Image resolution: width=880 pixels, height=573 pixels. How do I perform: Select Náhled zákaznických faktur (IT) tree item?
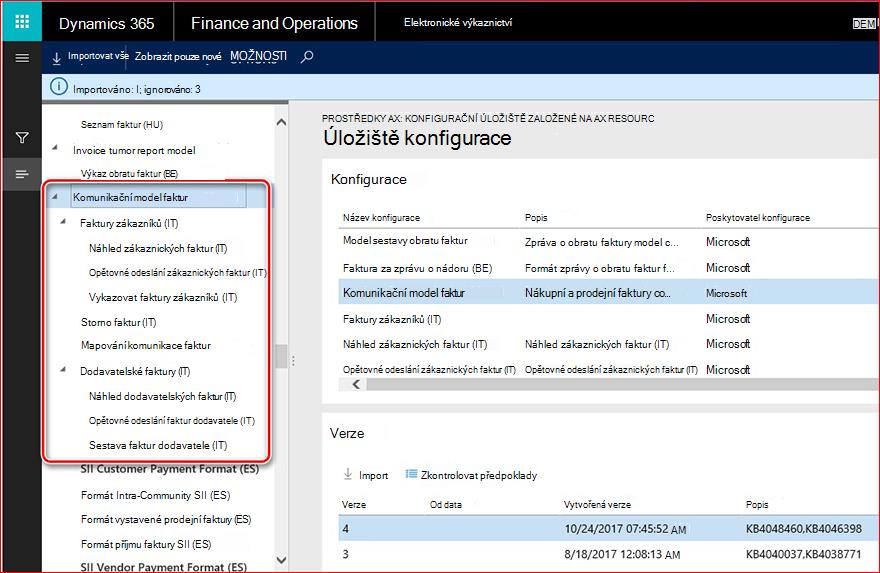158,248
